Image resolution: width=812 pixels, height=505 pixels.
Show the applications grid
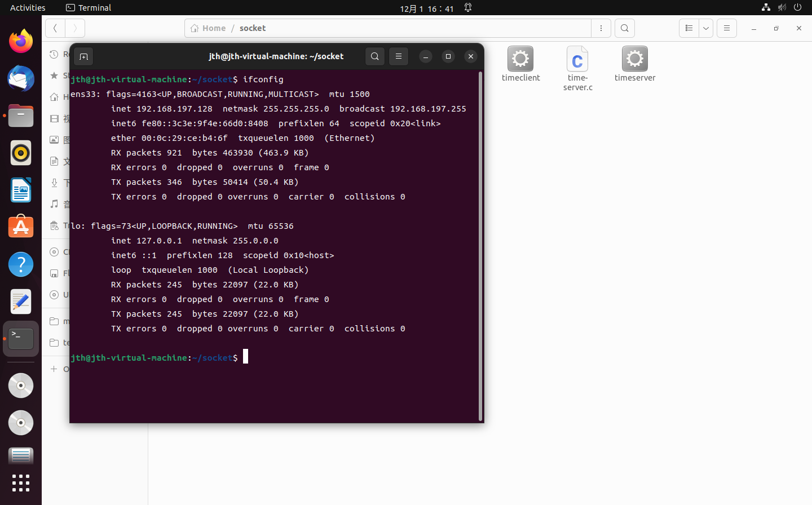click(x=21, y=483)
